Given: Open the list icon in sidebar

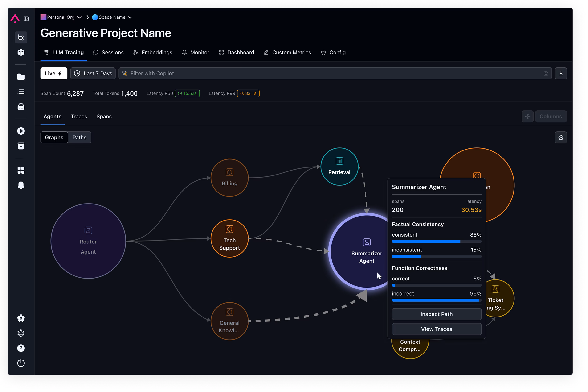Looking at the screenshot, I should (x=21, y=92).
